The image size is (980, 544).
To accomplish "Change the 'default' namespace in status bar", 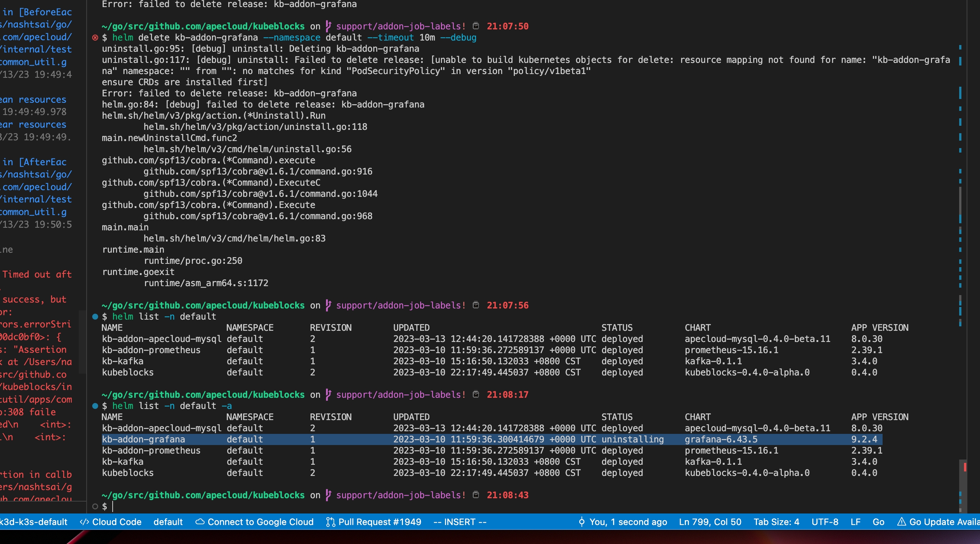I will coord(168,522).
